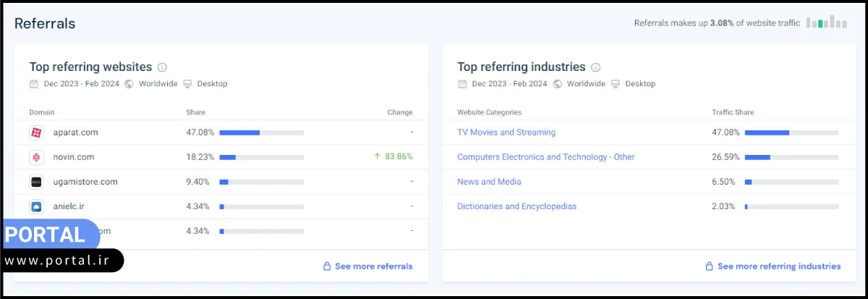
Task: Click the anielc.ir cloud favicon
Action: coord(36,206)
